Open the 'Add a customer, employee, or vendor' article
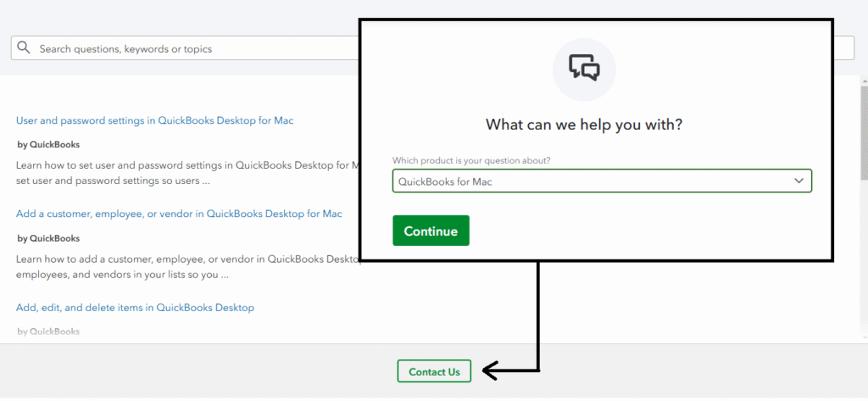Image resolution: width=868 pixels, height=401 pixels. coord(179,214)
